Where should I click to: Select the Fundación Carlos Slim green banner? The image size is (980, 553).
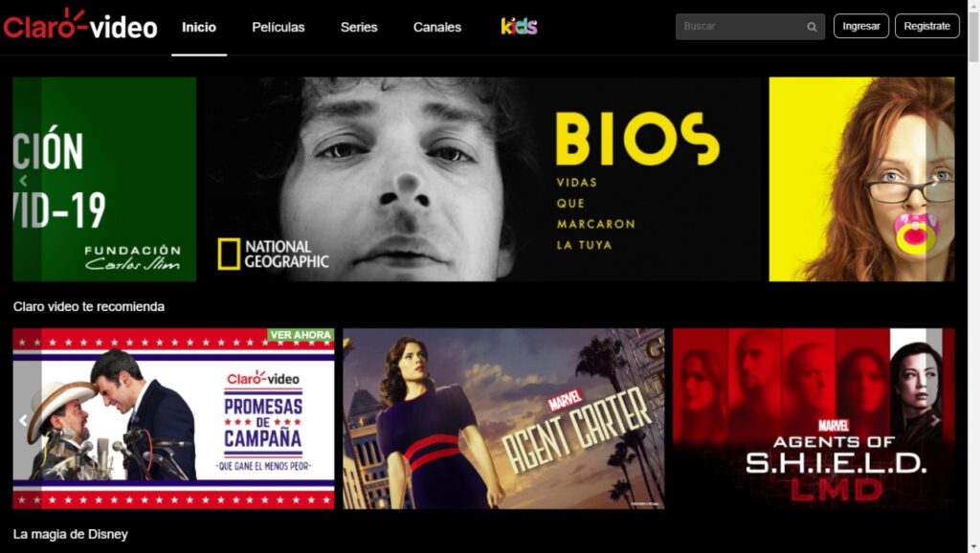tap(104, 179)
